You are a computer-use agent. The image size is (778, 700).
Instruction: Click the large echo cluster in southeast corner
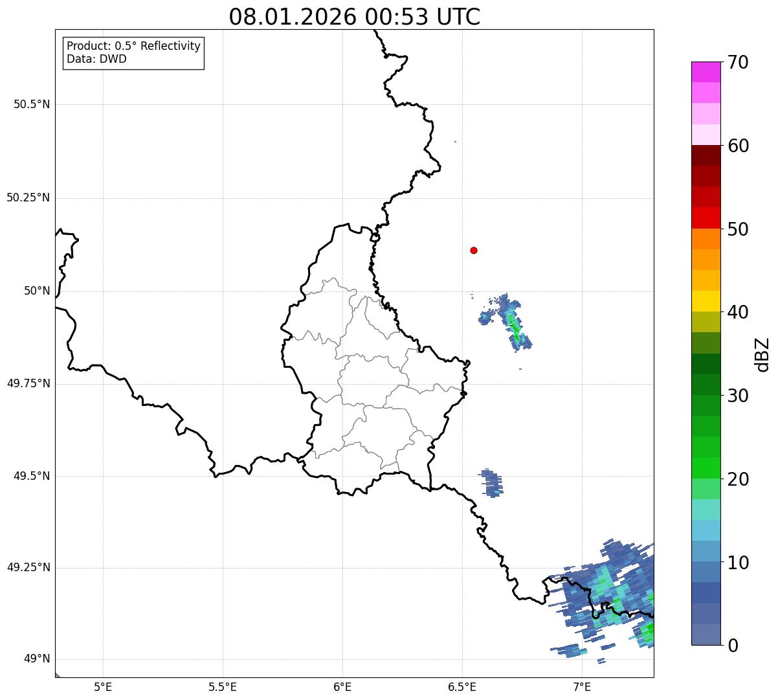coord(603,601)
